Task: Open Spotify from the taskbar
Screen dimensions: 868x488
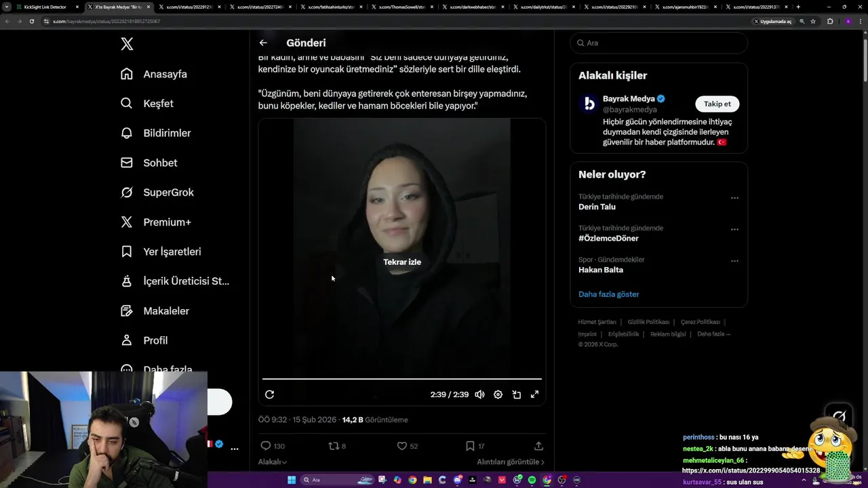Action: pos(532,480)
